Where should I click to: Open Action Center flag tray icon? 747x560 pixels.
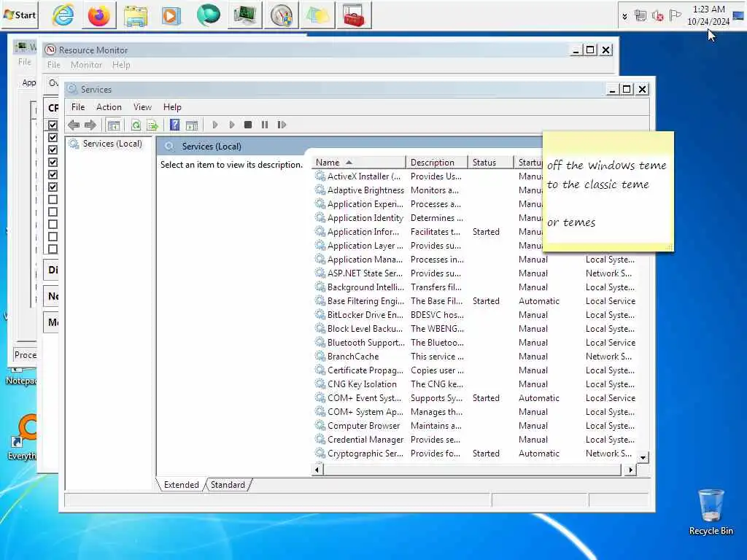point(675,16)
